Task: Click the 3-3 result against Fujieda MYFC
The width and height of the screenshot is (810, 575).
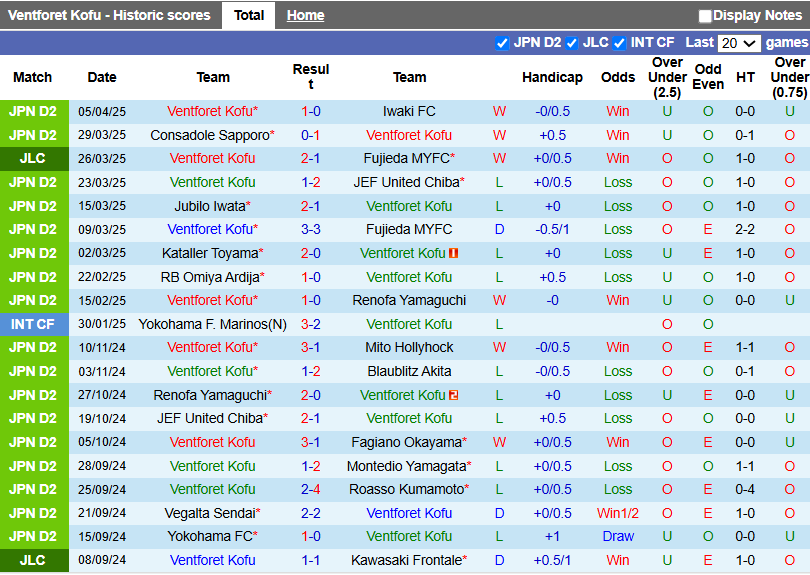Action: point(310,229)
